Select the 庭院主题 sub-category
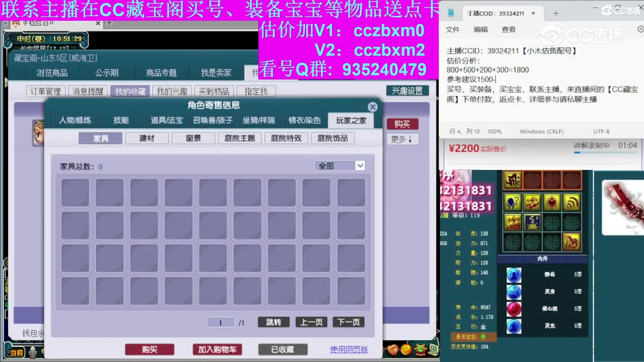The image size is (644, 362). (239, 138)
